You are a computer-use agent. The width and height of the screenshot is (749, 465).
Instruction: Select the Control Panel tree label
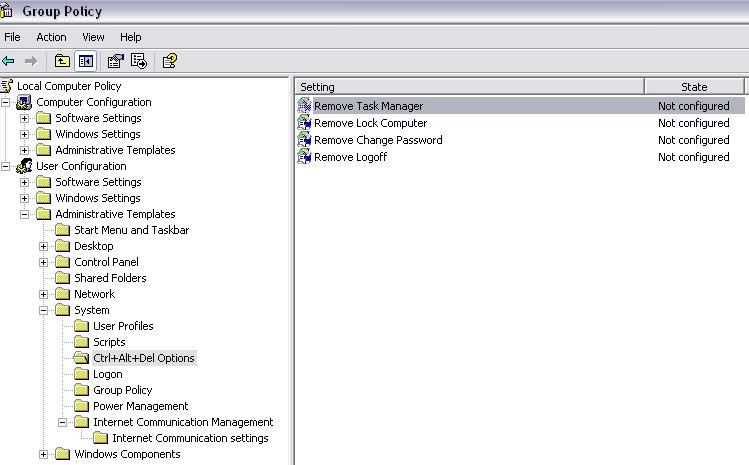click(x=106, y=262)
